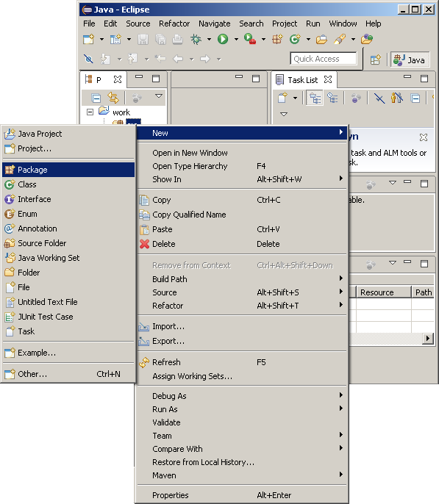The width and height of the screenshot is (439, 504).
Task: Toggle Scheduled view in Task List toolbar
Action: 332,98
